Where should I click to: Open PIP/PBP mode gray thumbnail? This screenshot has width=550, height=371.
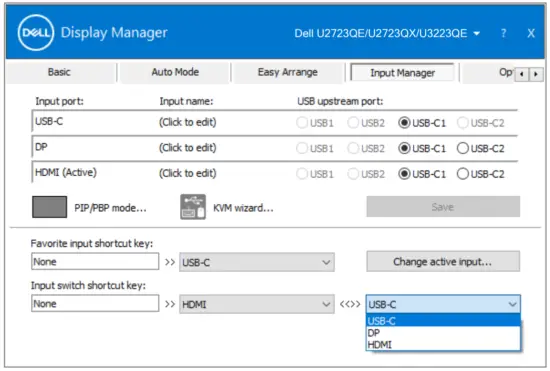tap(49, 207)
